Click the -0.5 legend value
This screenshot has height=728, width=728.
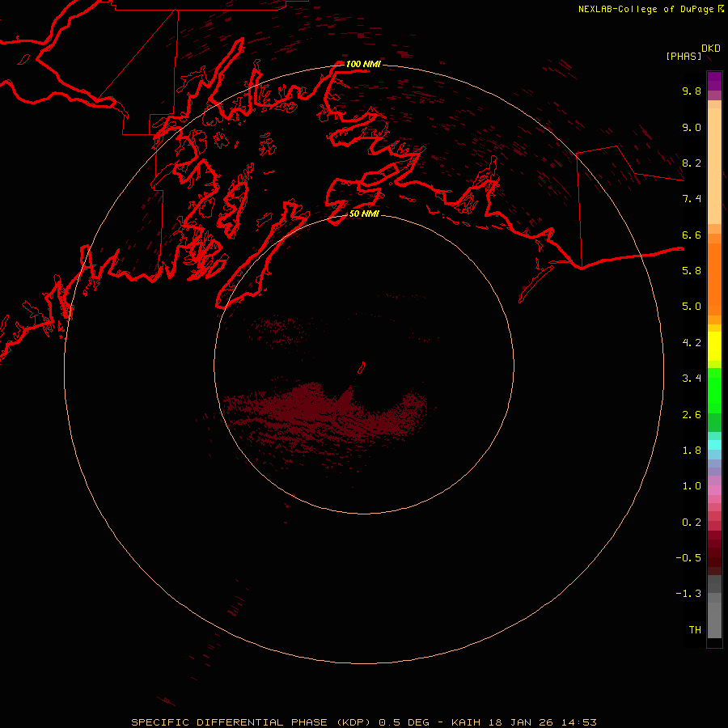pos(688,558)
